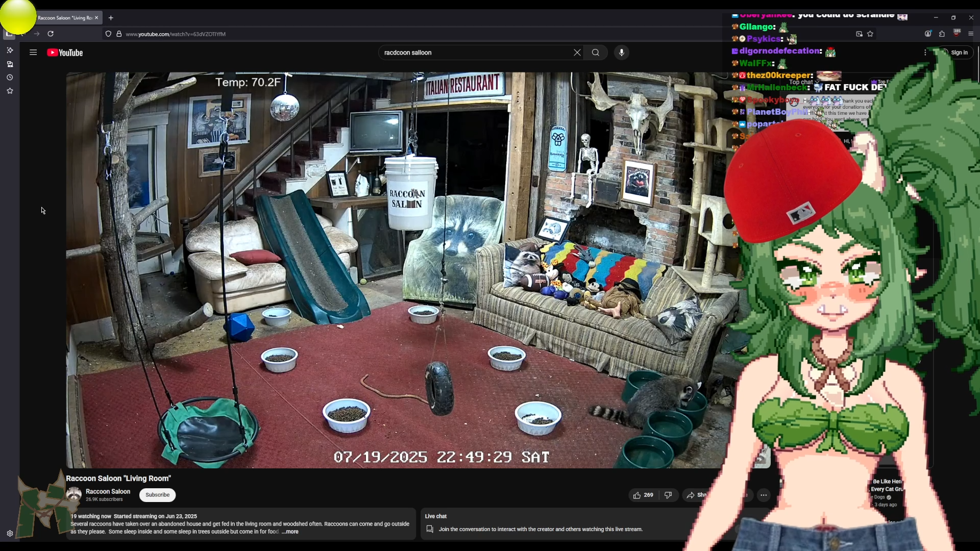Image resolution: width=980 pixels, height=551 pixels.
Task: Subscribe to the Raccoon Saloon channel
Action: [x=157, y=495]
